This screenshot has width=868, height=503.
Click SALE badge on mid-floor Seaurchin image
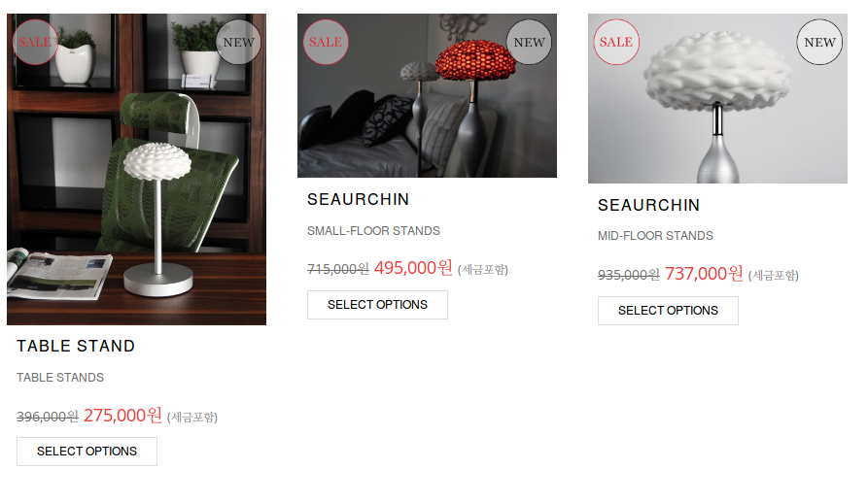(616, 42)
